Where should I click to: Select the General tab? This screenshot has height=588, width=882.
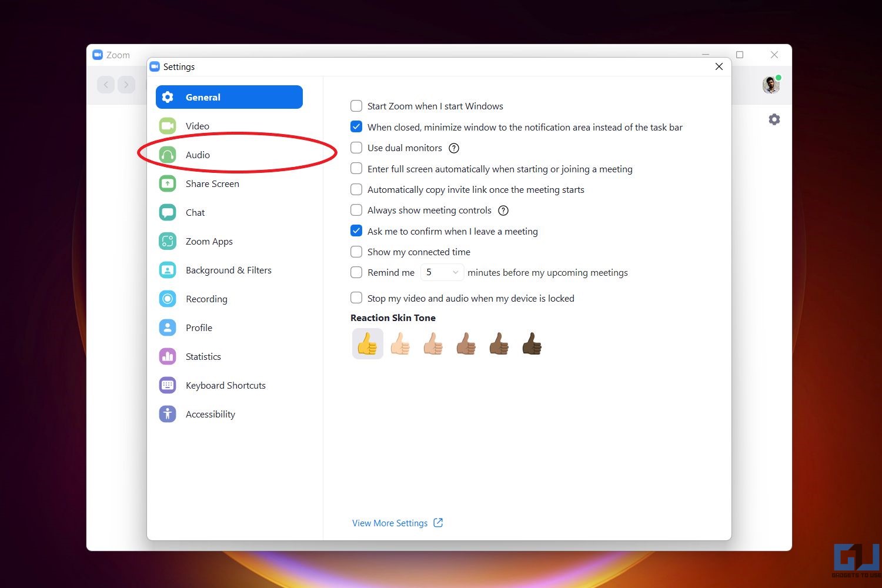[x=229, y=97]
